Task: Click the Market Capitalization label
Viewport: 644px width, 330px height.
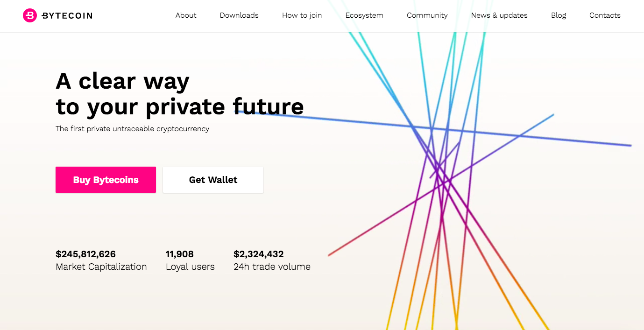Action: tap(101, 267)
